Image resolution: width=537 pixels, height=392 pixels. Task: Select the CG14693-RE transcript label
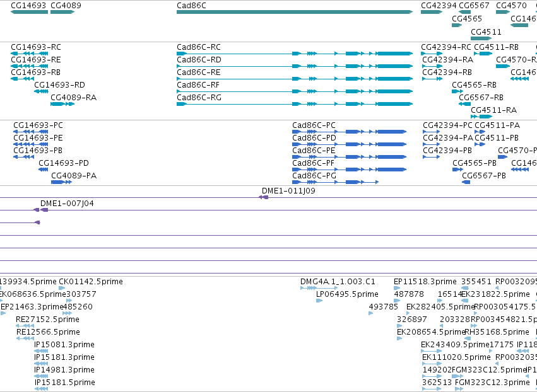point(35,59)
